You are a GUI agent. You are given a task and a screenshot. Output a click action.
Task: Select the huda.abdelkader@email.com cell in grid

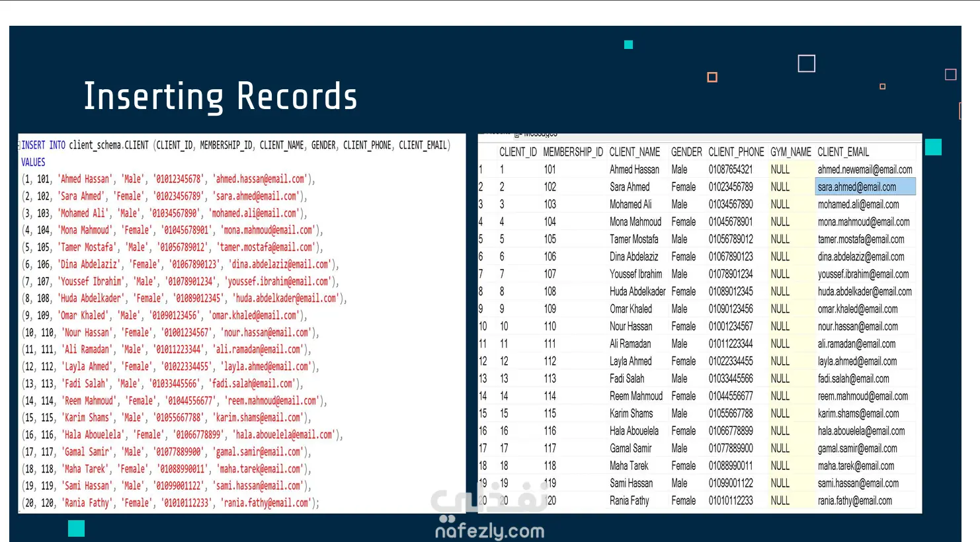[x=865, y=291]
